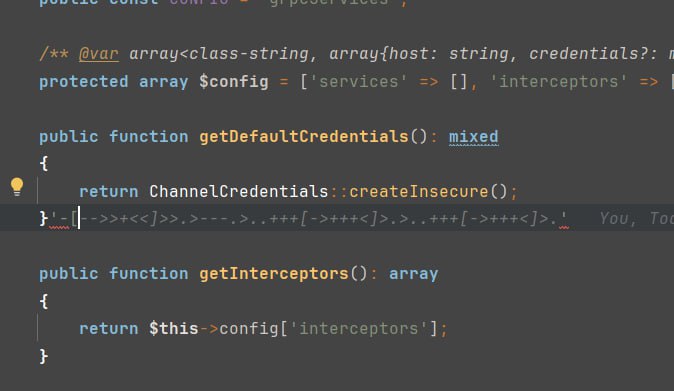Click the ChannelCredentials class reference
The height and width of the screenshot is (391, 674).
(239, 191)
